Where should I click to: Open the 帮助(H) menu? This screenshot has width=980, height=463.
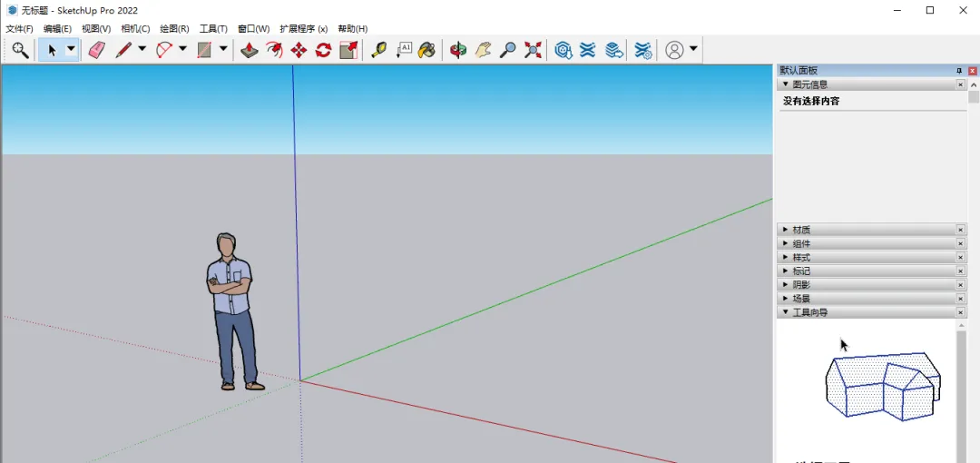click(352, 29)
